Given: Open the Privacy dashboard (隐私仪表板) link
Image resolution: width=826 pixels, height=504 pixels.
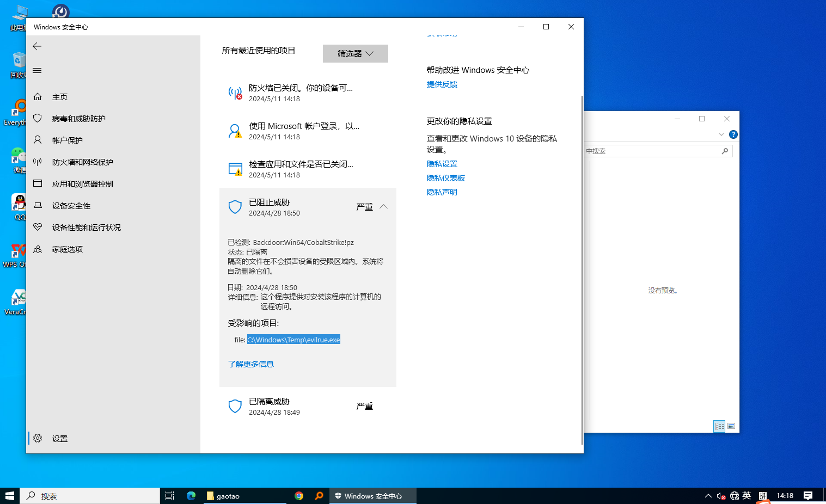Looking at the screenshot, I should (445, 178).
